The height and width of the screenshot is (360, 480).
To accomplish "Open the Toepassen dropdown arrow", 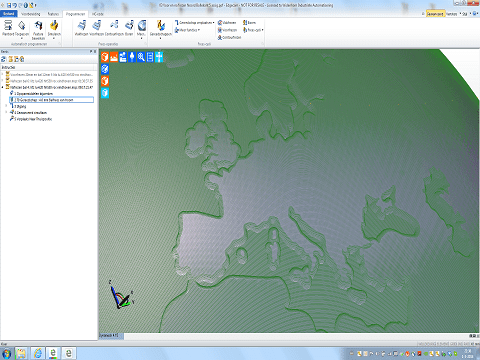I will [x=22, y=38].
